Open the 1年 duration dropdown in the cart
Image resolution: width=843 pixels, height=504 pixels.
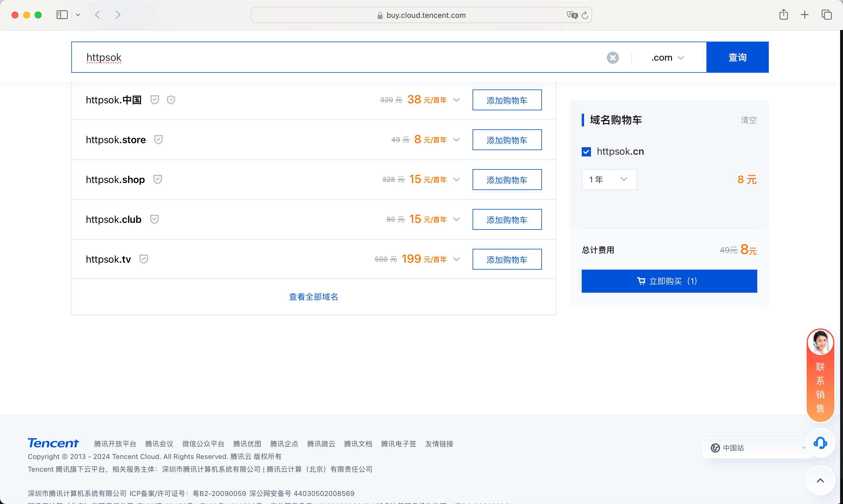click(x=609, y=179)
